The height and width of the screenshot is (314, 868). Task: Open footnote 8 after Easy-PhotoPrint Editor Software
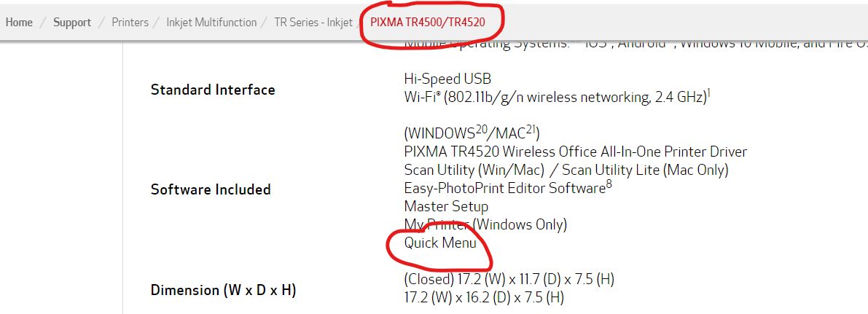pos(609,184)
